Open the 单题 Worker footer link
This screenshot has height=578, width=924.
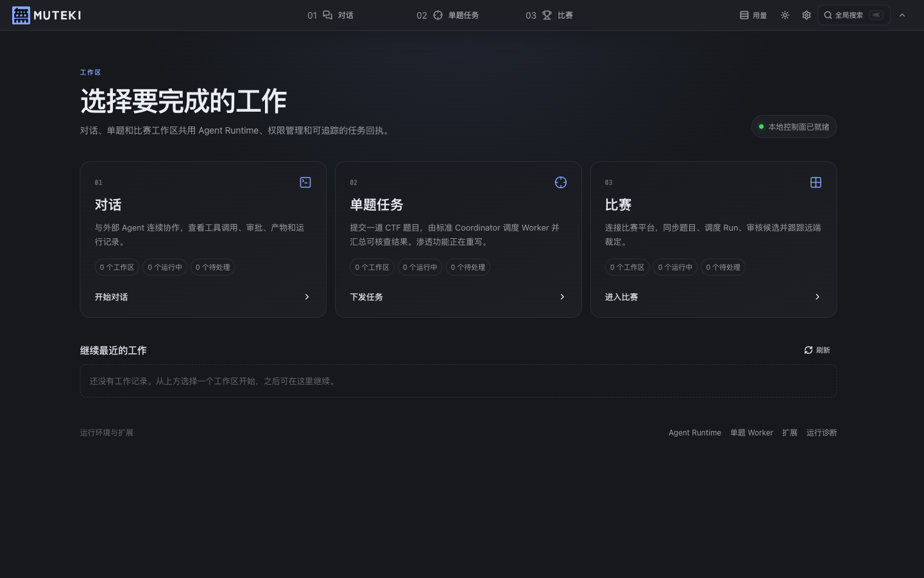click(751, 433)
